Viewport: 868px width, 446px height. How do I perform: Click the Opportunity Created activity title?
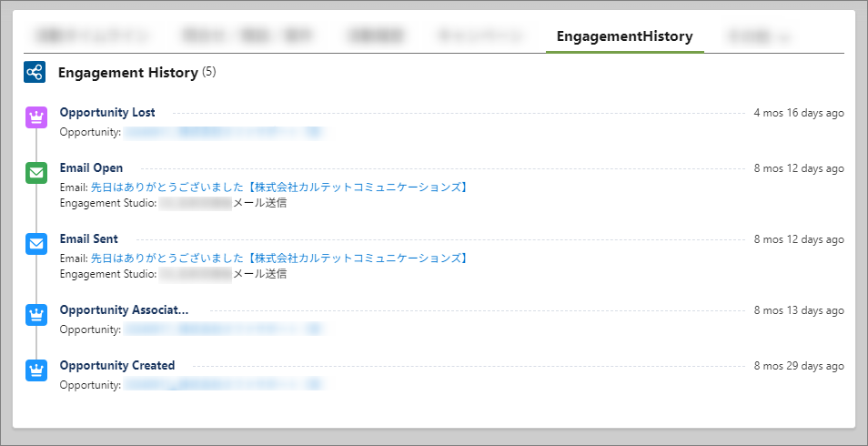click(116, 366)
